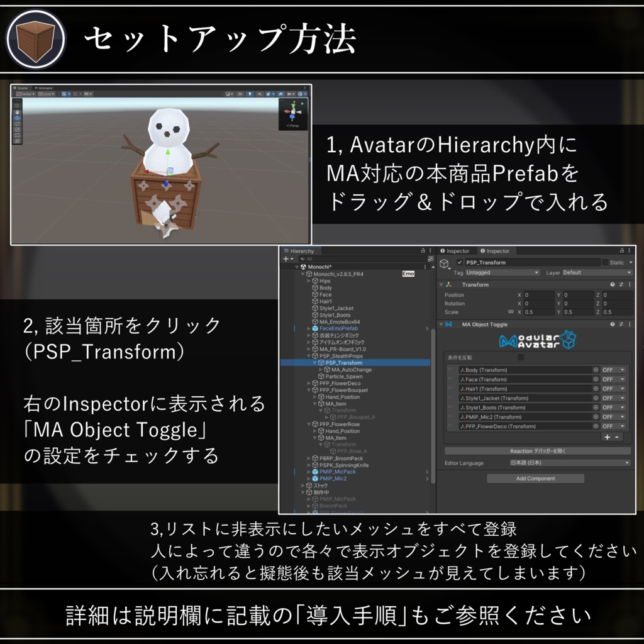Click the Transform component help (?) icon
Screen dimensions: 644x644
pyautogui.click(x=612, y=285)
